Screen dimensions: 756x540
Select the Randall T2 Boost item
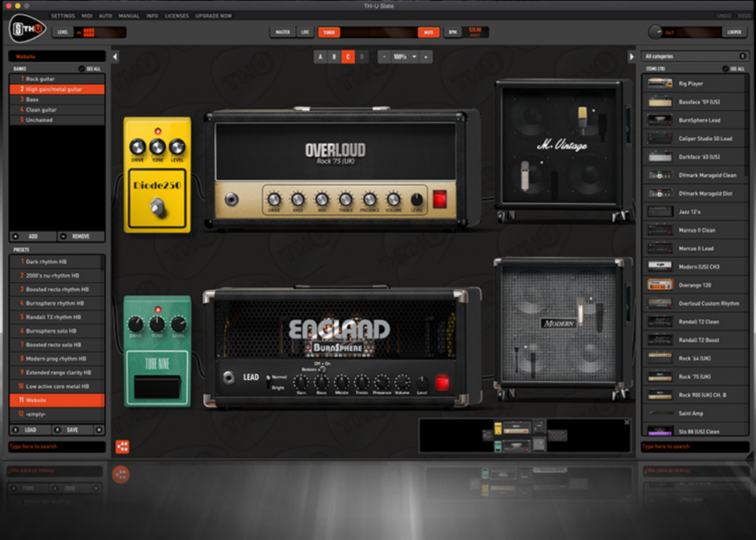[695, 339]
